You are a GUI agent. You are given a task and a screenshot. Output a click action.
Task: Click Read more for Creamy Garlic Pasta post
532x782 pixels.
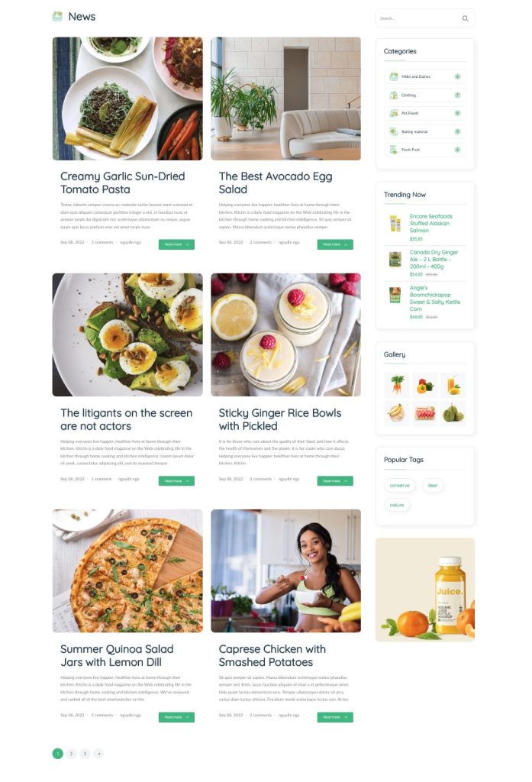[x=176, y=244]
